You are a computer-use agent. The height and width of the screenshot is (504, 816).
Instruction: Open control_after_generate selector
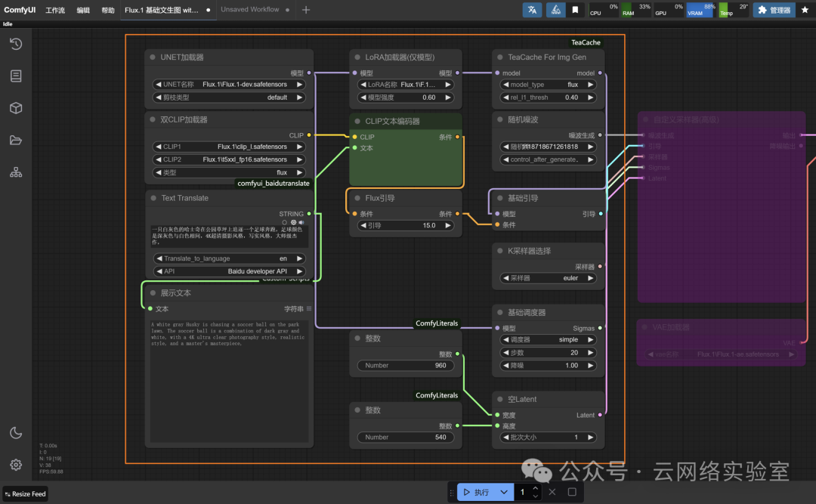coord(548,159)
